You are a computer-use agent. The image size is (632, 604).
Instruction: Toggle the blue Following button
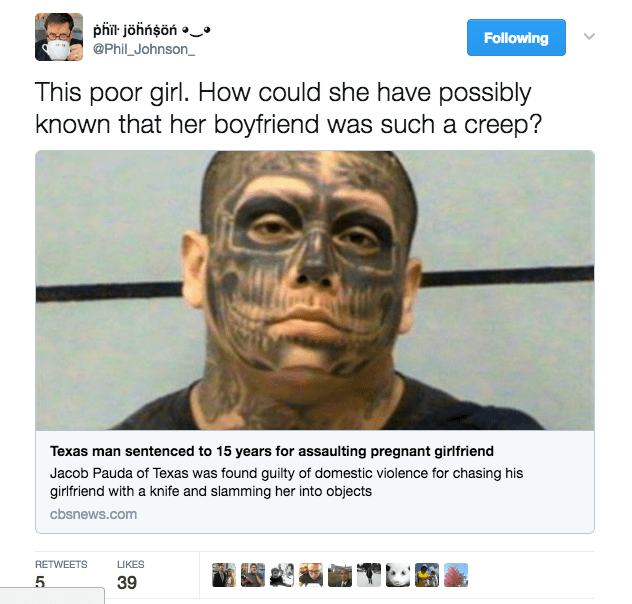(x=516, y=37)
